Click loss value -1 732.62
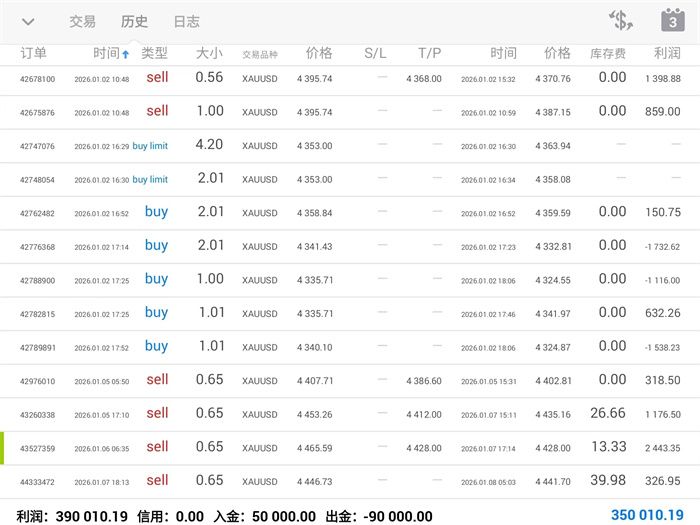The image size is (700, 525). coord(662,246)
